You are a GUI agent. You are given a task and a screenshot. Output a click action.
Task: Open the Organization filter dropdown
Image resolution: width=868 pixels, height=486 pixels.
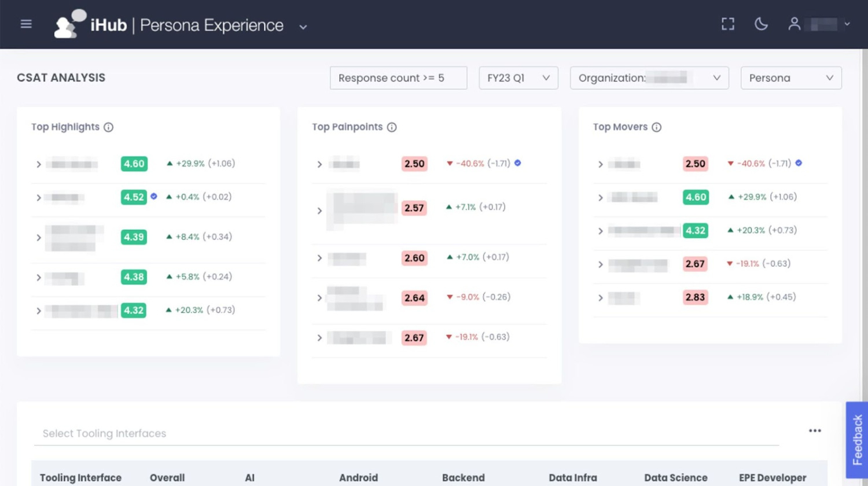click(649, 78)
